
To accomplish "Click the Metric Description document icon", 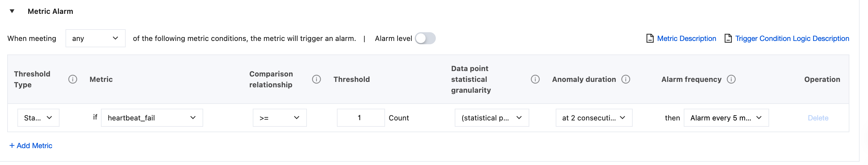I will (650, 39).
